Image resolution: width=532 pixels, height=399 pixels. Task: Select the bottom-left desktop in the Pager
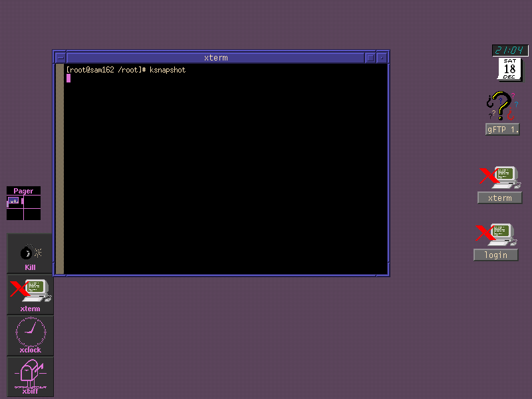pos(15,214)
